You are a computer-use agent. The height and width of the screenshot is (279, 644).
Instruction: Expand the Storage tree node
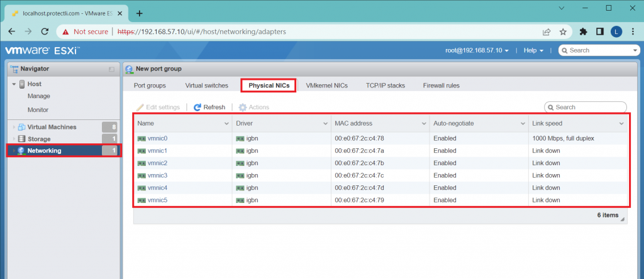click(14, 139)
